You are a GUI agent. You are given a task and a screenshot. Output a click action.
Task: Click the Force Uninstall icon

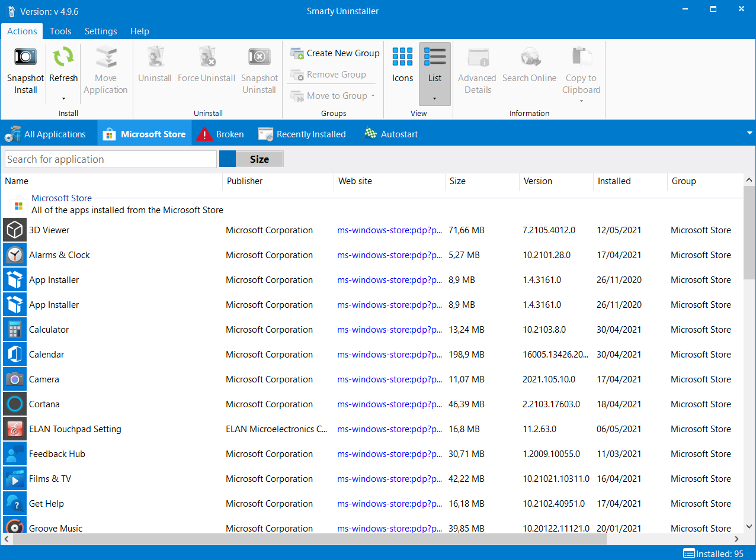click(x=207, y=57)
